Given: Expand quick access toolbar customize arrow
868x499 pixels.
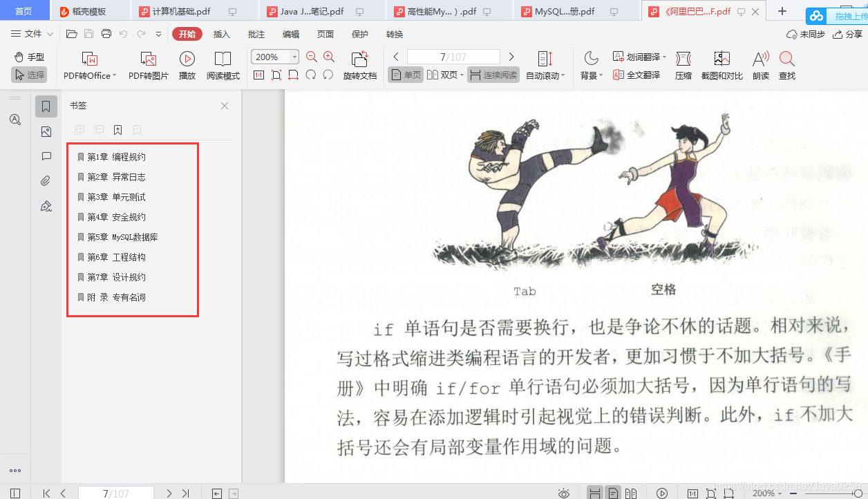Looking at the screenshot, I should coord(158,34).
